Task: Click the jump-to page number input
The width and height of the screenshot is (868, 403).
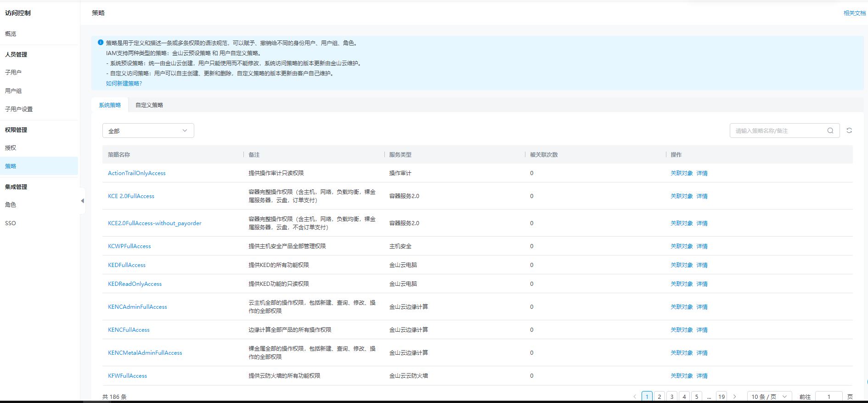Action: point(829,397)
